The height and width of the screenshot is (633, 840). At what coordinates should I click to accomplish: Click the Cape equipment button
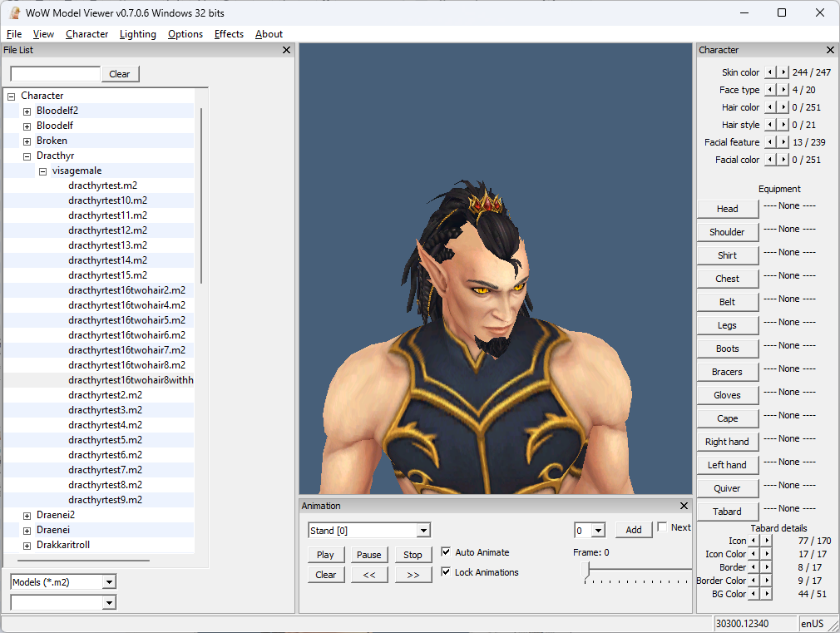point(728,418)
